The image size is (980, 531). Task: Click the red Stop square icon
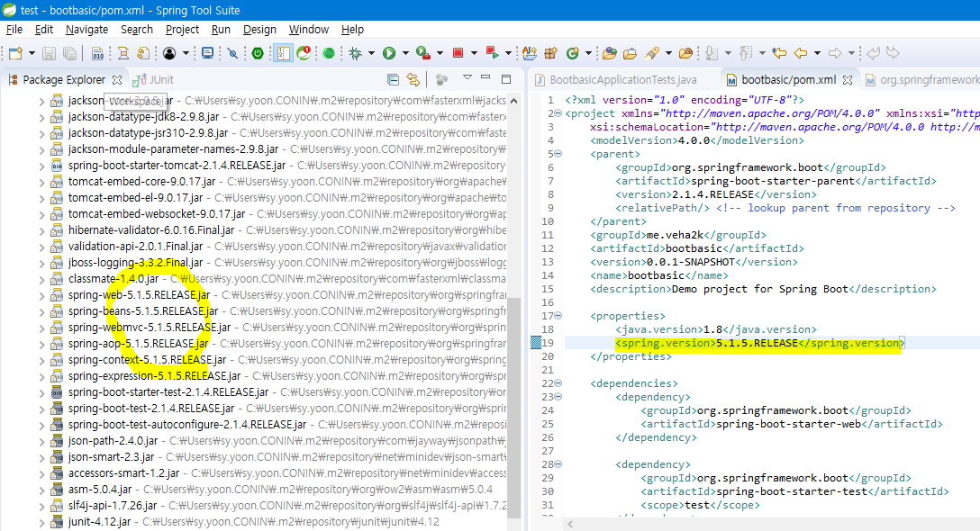point(458,53)
